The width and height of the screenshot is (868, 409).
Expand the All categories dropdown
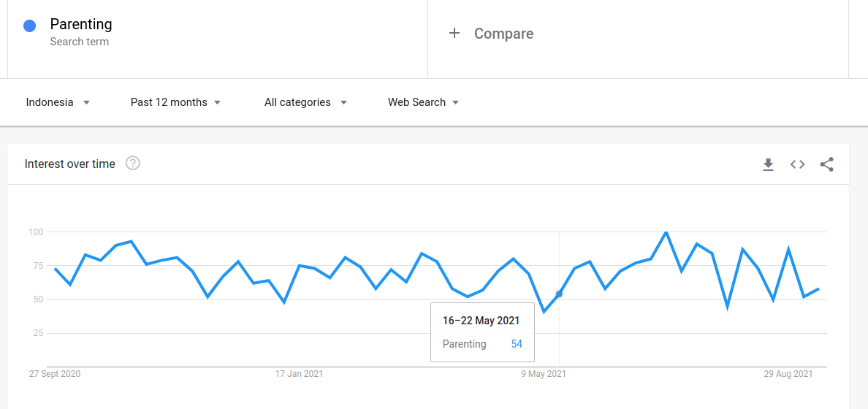305,102
